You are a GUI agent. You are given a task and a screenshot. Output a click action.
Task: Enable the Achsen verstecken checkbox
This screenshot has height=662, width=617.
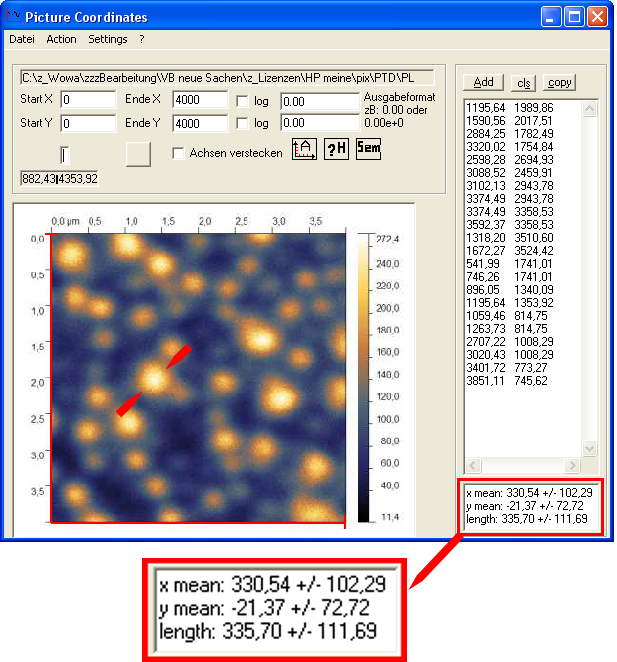[178, 153]
